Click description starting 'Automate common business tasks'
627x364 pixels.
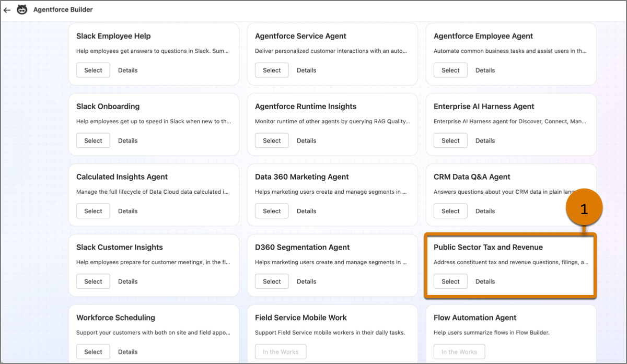[x=509, y=51]
